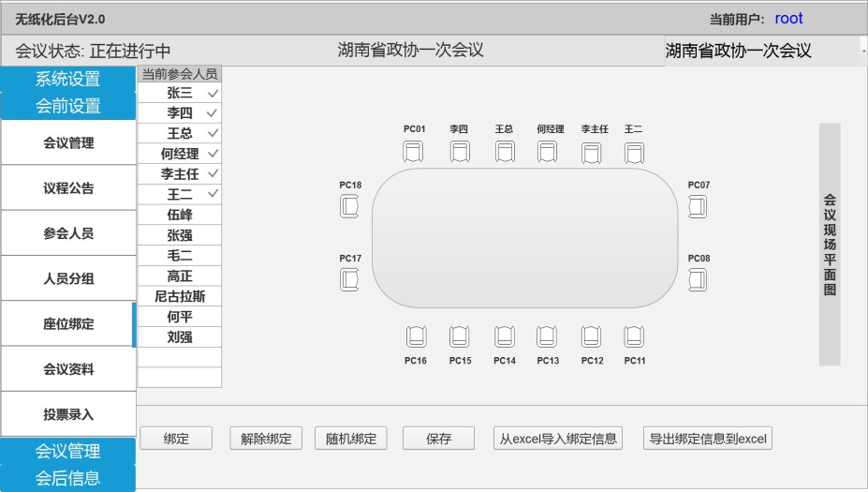The image size is (868, 492).
Task: Toggle checkmark next to 王二 in attendee list
Action: pyautogui.click(x=213, y=193)
